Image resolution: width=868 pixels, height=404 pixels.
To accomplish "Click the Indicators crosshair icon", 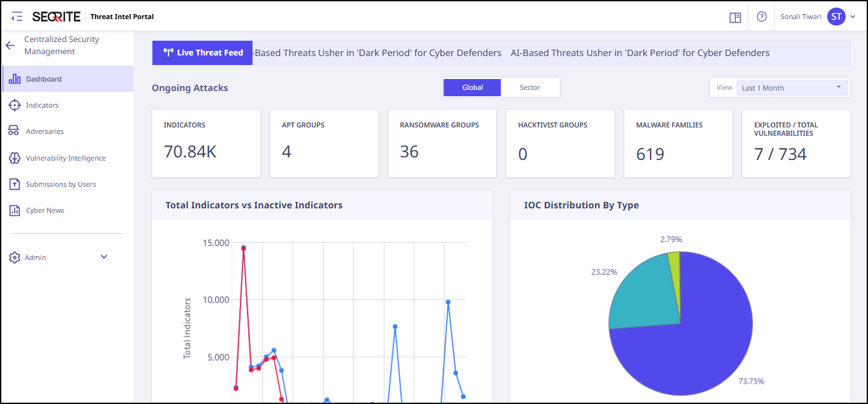I will click(15, 105).
